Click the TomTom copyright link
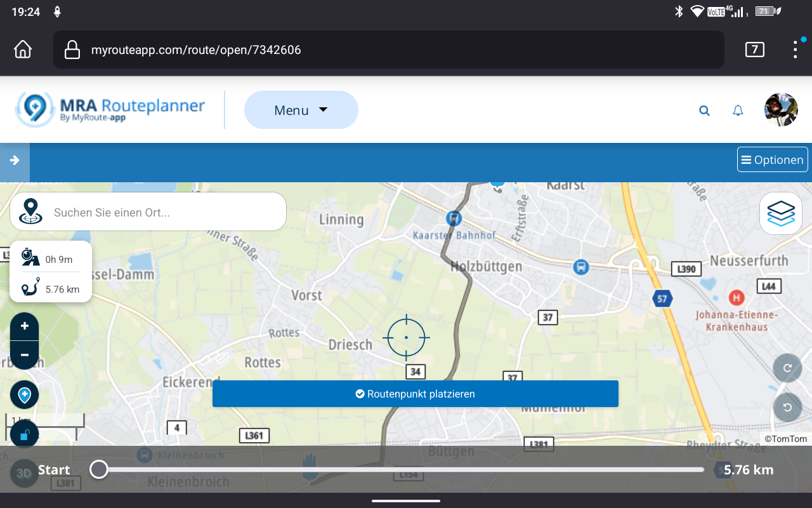This screenshot has width=812, height=508. (x=786, y=439)
